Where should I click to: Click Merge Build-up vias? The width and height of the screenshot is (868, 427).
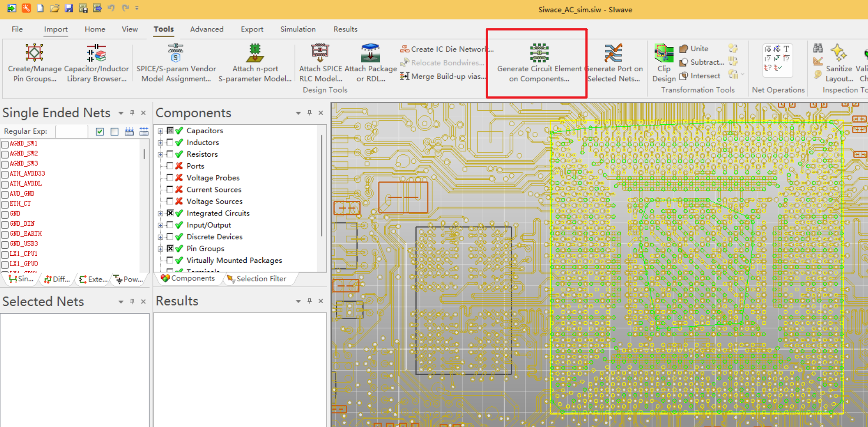coord(443,76)
